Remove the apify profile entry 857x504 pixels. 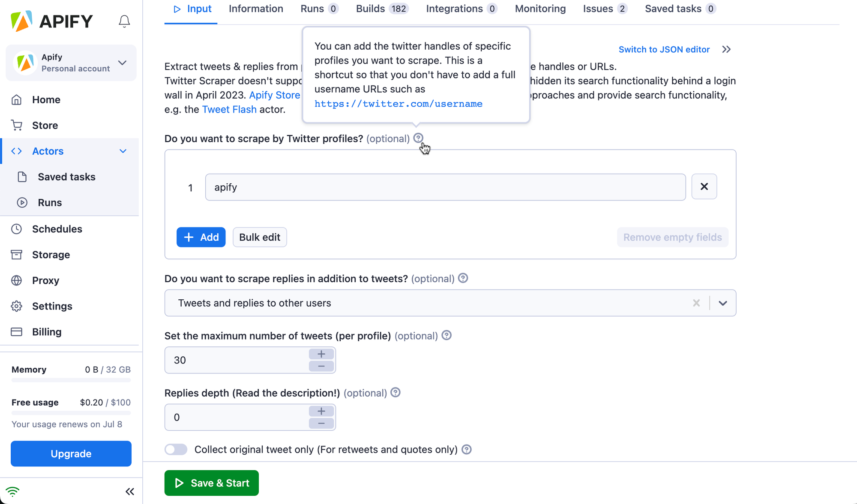click(x=704, y=187)
